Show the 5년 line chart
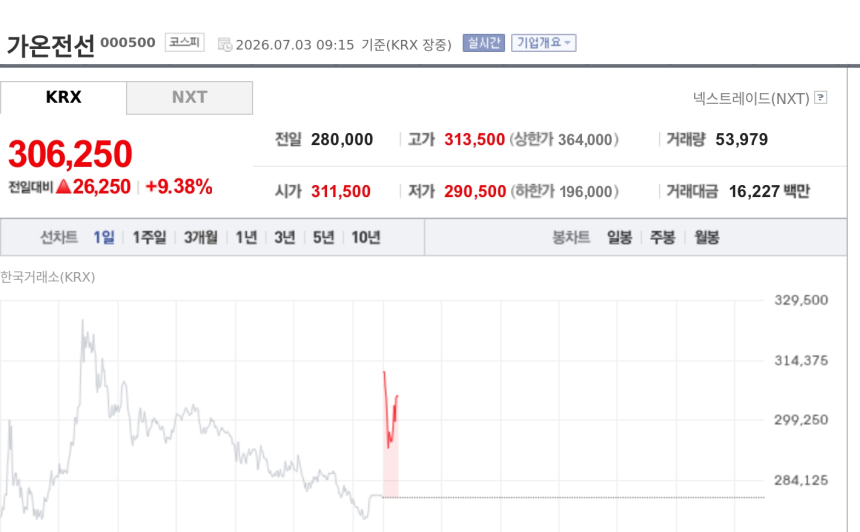 (x=324, y=237)
